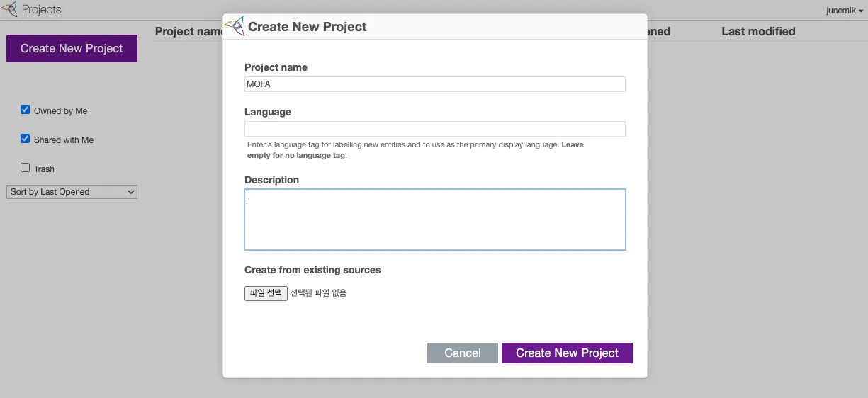Click the 선택된 파일 없음 file status text
The image size is (868, 398).
(318, 293)
